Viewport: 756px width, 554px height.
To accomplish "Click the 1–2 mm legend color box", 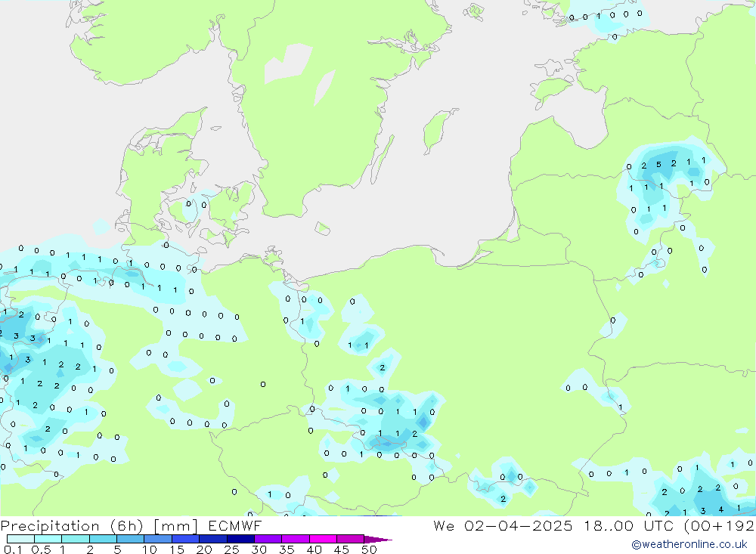I will 76,539.
